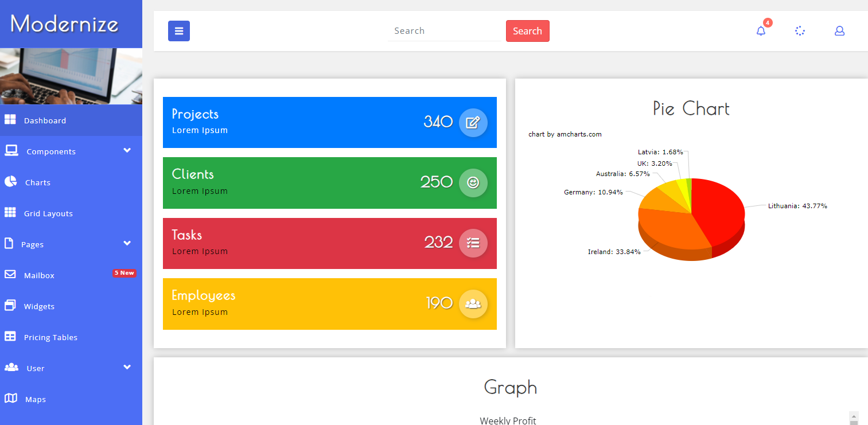868x425 pixels.
Task: Expand the Components submenu chevron
Action: pos(127,150)
